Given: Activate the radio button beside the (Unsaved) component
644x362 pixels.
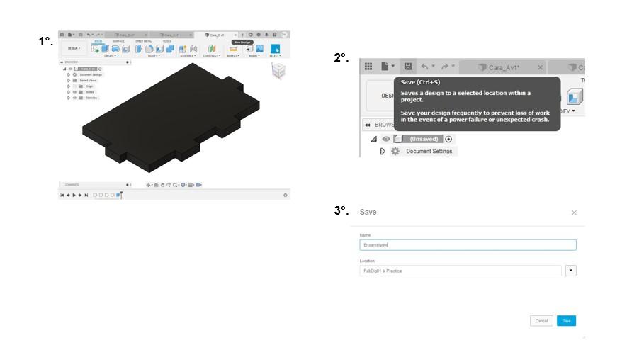Looking at the screenshot, I should coord(448,140).
